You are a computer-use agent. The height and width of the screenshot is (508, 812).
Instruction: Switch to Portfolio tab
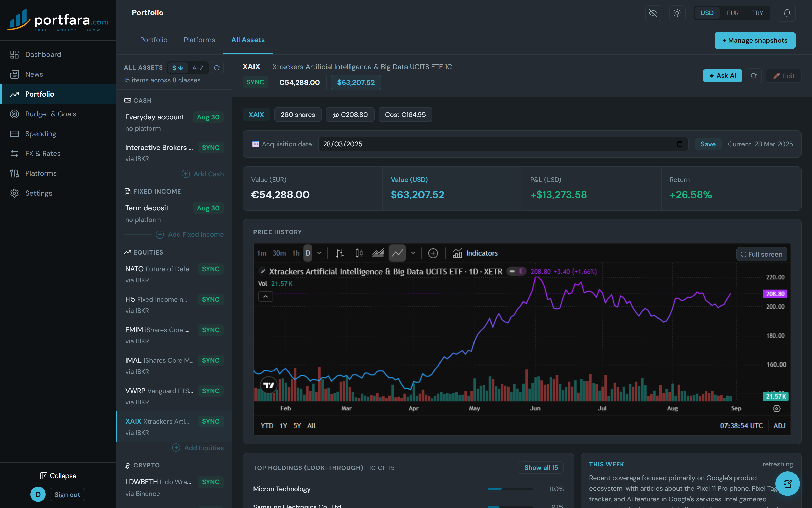pos(154,40)
